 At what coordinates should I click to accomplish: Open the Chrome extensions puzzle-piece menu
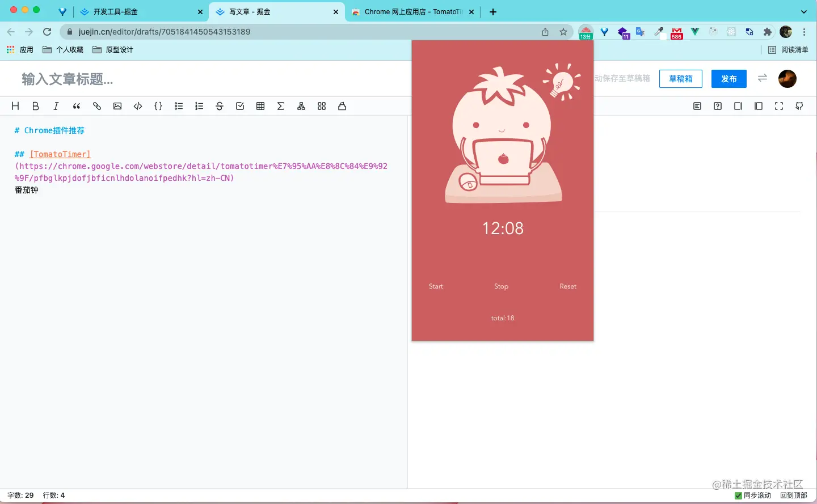[x=768, y=32]
